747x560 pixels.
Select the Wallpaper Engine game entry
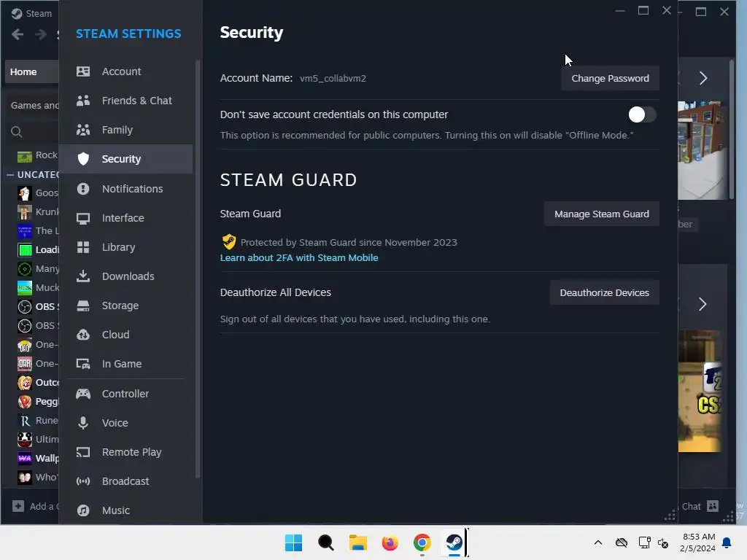click(38, 458)
